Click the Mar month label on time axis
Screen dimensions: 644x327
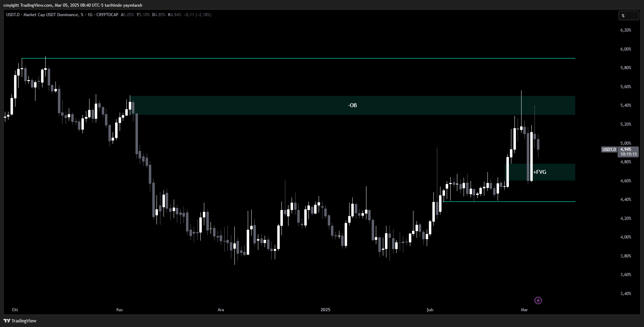click(524, 310)
